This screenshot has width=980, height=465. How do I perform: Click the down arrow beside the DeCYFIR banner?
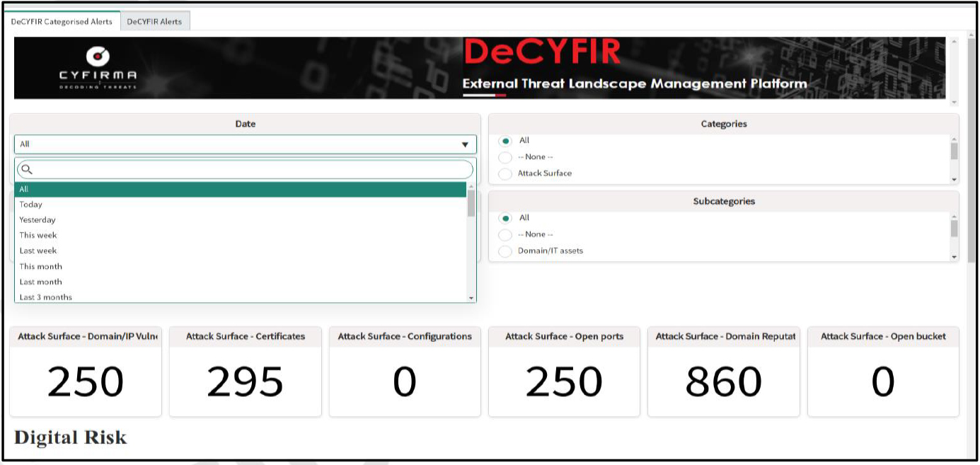click(954, 102)
